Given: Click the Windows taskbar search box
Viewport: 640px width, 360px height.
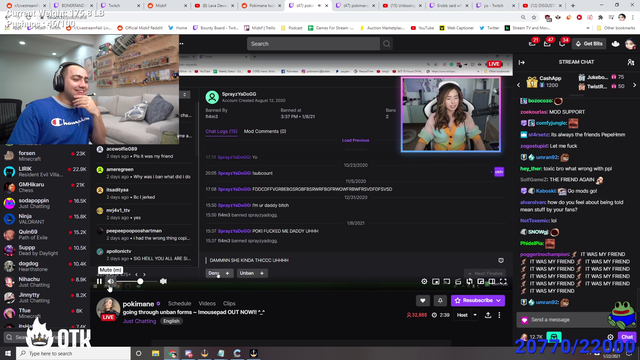Looking at the screenshot, I should tap(73, 353).
